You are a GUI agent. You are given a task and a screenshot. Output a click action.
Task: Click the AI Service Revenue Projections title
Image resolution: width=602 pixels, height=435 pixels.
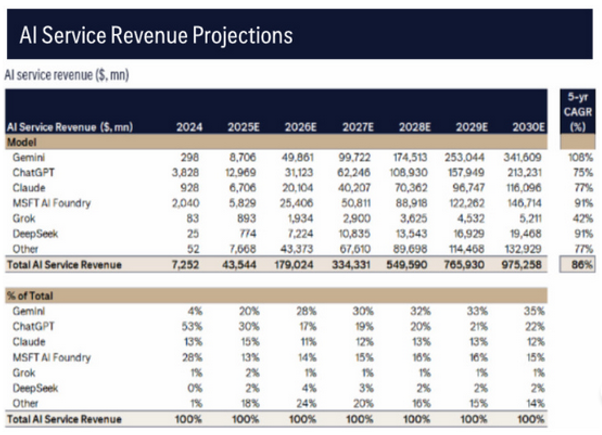click(156, 35)
